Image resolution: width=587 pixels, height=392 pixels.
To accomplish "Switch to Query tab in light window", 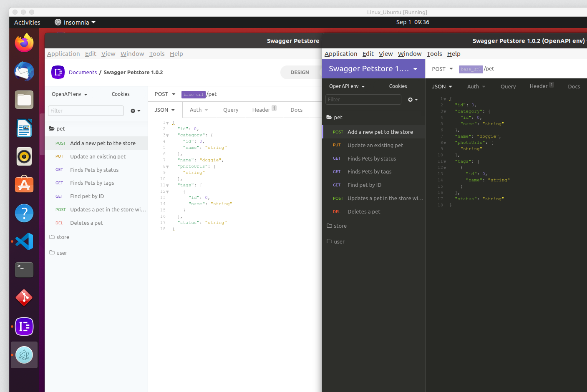I will [231, 110].
